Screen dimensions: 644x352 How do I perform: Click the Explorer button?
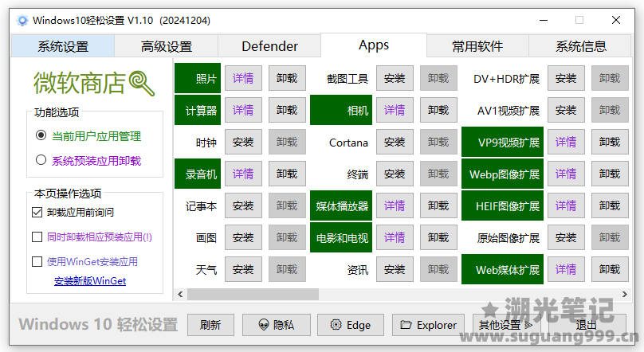tap(428, 325)
